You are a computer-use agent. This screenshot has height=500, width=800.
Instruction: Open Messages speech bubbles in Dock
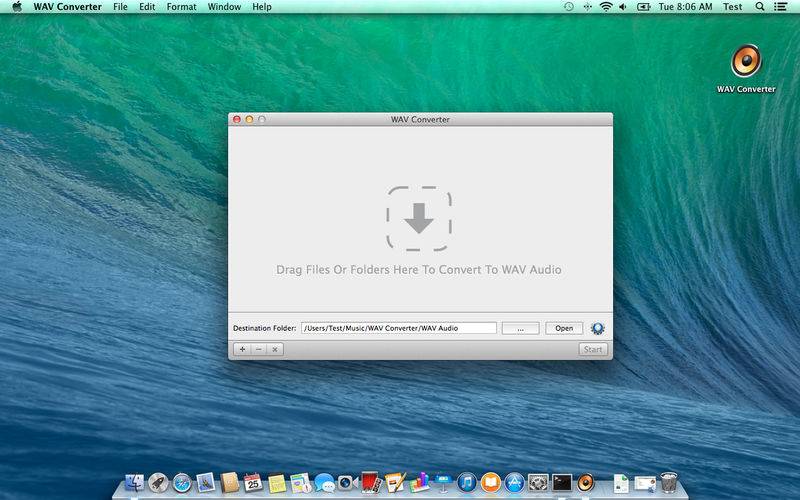click(324, 483)
